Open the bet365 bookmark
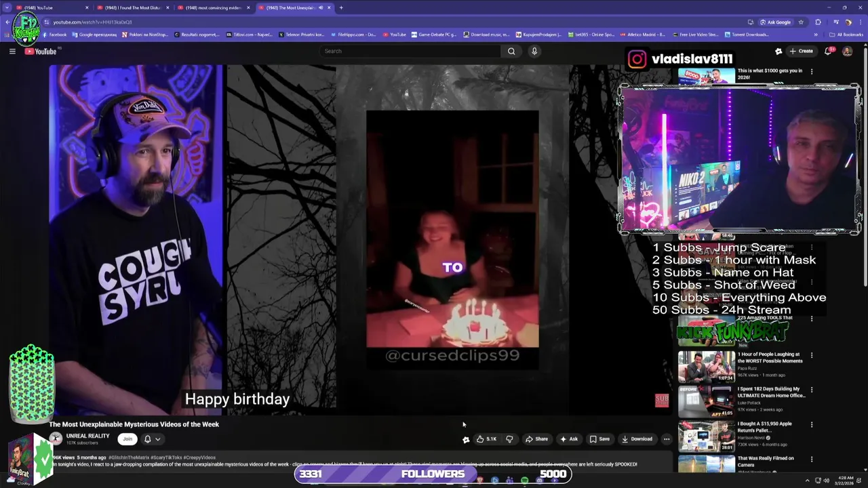 point(591,35)
